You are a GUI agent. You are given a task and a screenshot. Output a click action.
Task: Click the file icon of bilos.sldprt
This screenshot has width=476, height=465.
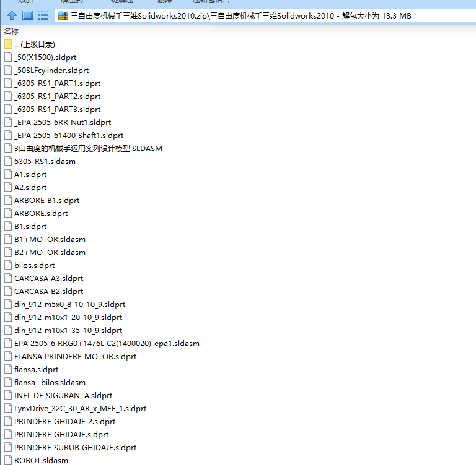point(8,265)
